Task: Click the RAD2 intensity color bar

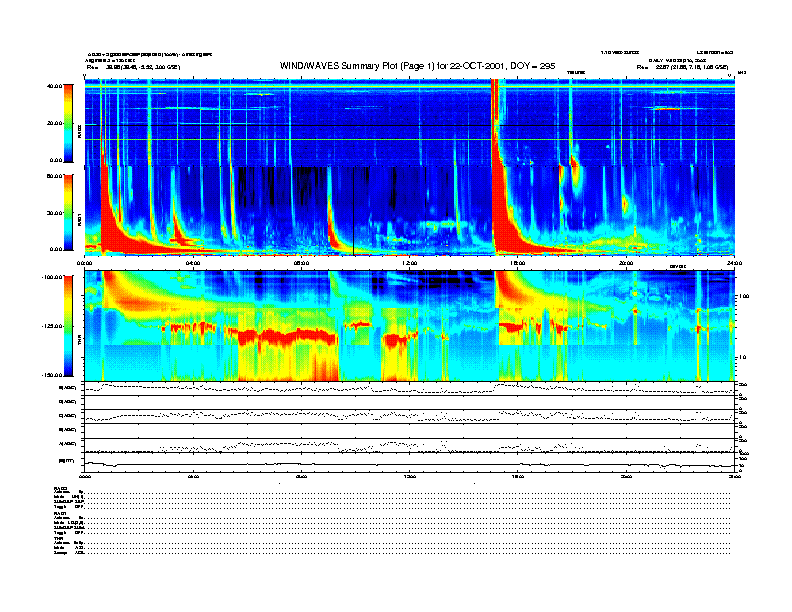Action: tap(68, 123)
